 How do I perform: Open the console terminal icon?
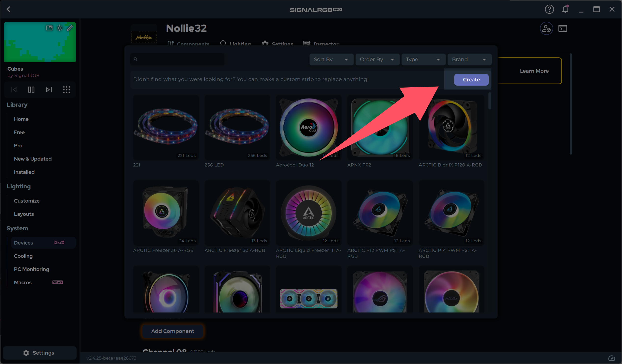(x=563, y=29)
